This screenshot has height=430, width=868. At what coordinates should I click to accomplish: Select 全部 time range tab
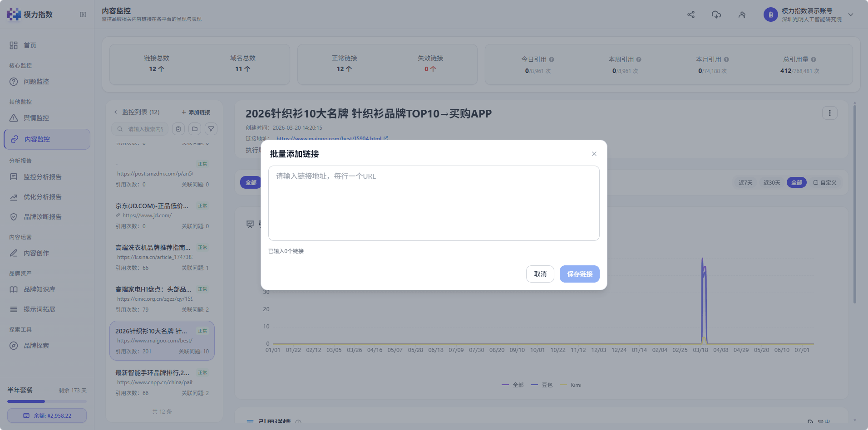click(x=797, y=183)
